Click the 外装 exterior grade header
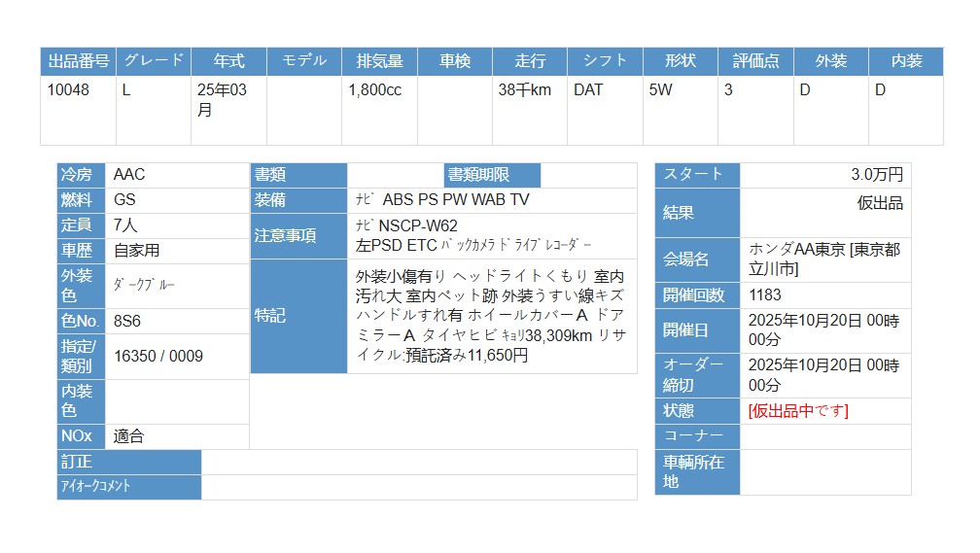Screen dimensions: 980x553 tap(830, 61)
